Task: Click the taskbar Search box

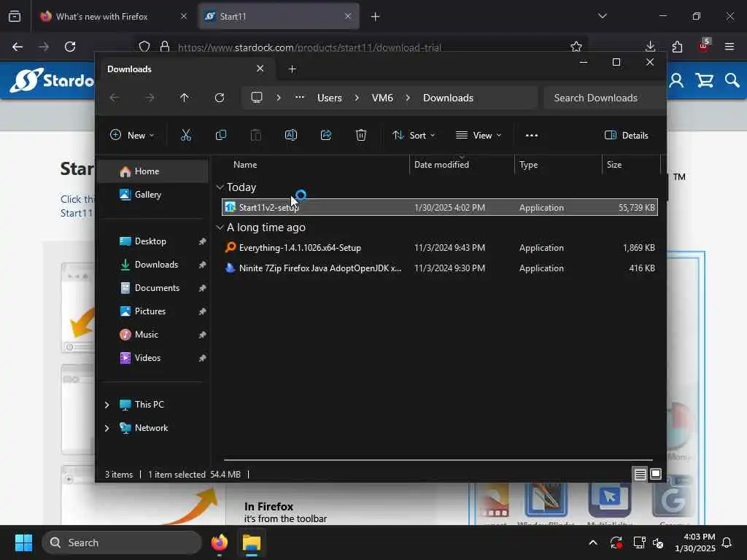Action: point(122,542)
